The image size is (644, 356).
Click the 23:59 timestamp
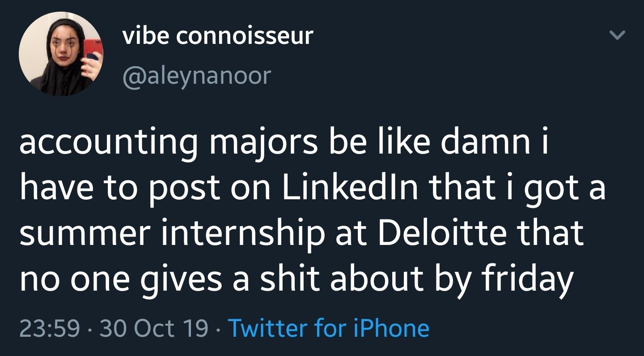click(x=49, y=327)
